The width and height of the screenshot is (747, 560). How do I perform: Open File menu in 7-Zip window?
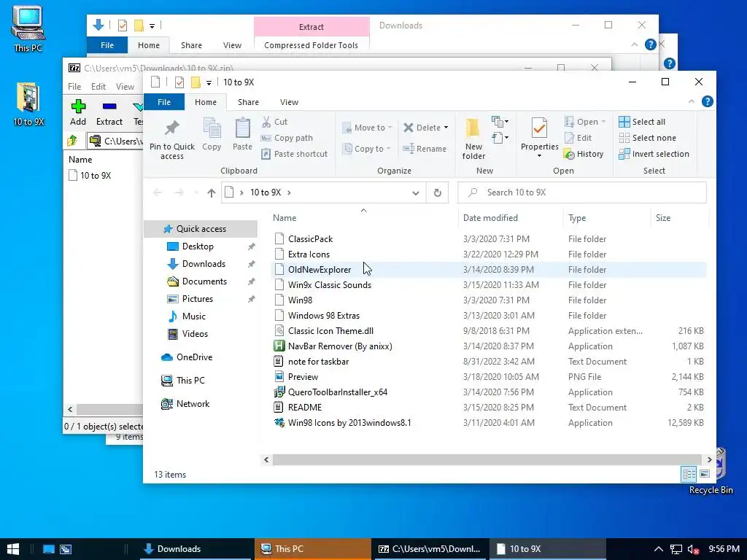pos(74,87)
